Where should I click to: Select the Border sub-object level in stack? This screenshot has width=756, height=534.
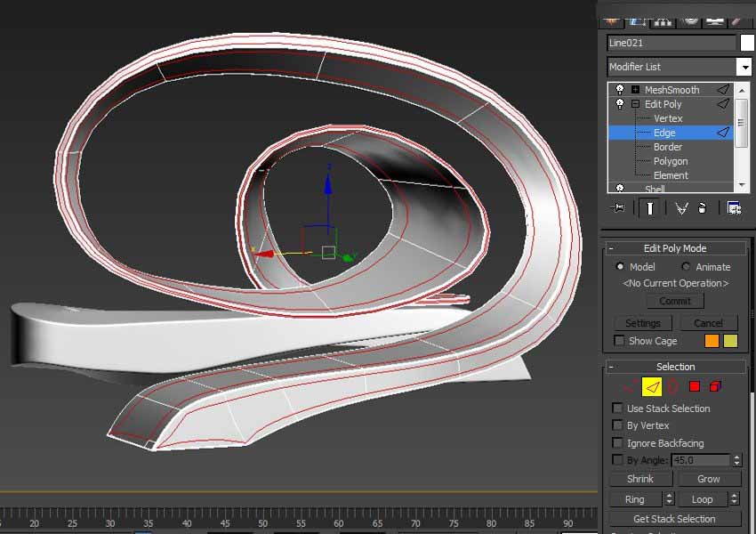pos(668,147)
